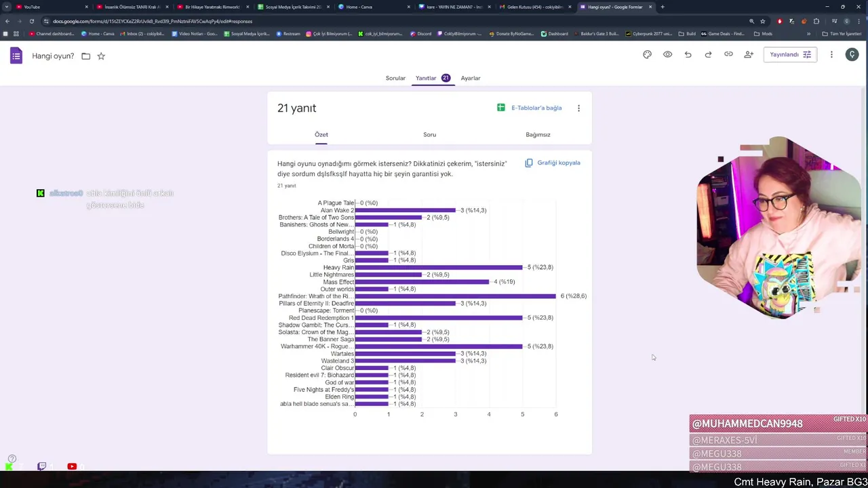
Task: Click the Elden Ring chart label
Action: [x=339, y=396]
